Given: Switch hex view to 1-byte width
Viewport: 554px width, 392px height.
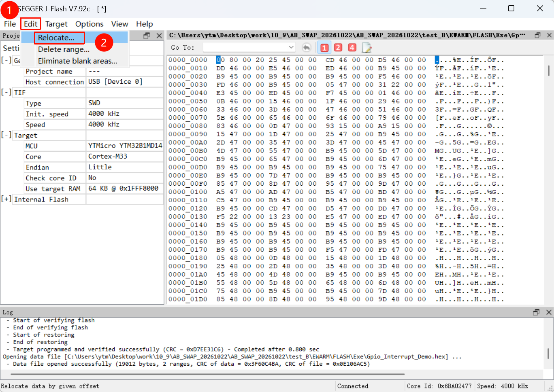Looking at the screenshot, I should coord(324,48).
